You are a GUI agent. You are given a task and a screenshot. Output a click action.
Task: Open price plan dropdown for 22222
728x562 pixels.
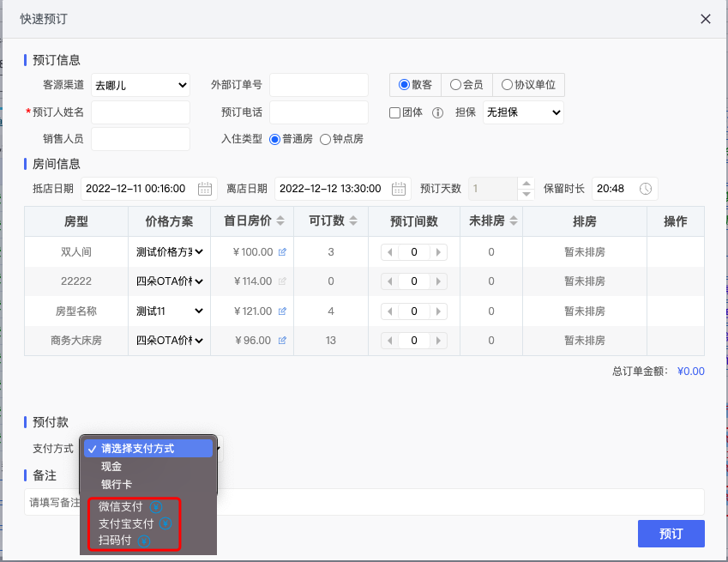(x=170, y=281)
